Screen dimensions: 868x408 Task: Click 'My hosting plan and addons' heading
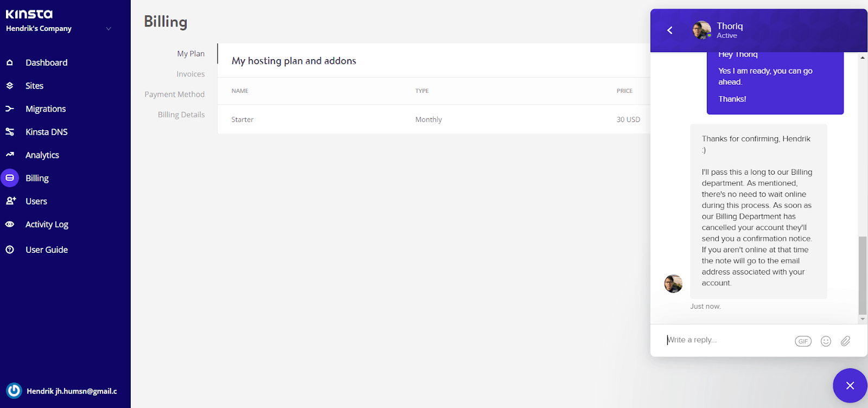pos(294,61)
